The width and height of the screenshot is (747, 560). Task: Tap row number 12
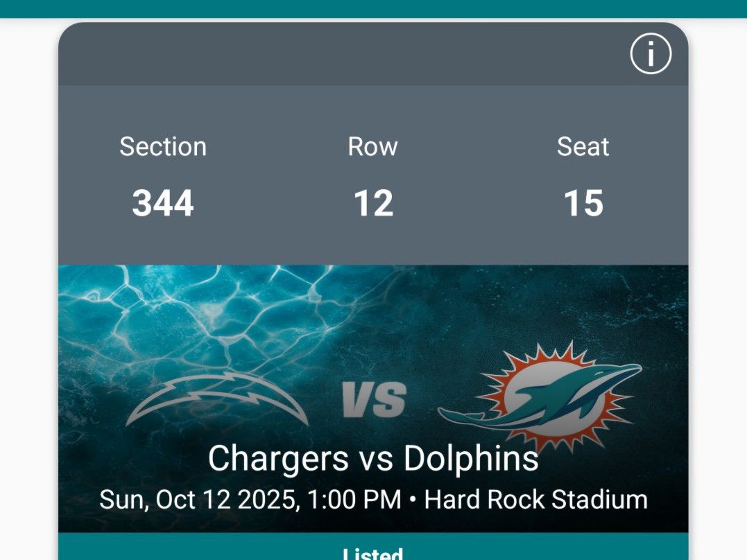coord(373,204)
